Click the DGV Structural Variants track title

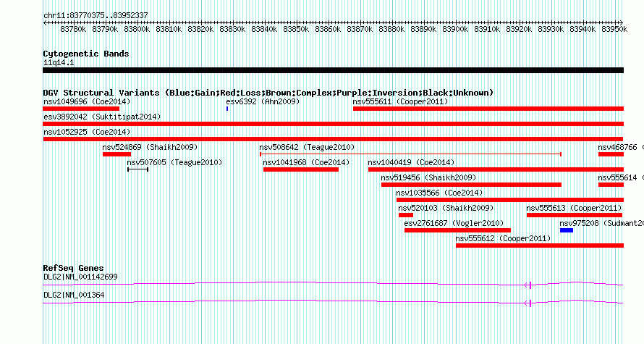coord(268,93)
